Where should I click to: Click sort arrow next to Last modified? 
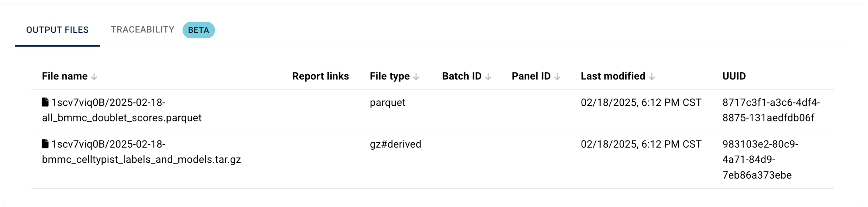[x=652, y=77]
